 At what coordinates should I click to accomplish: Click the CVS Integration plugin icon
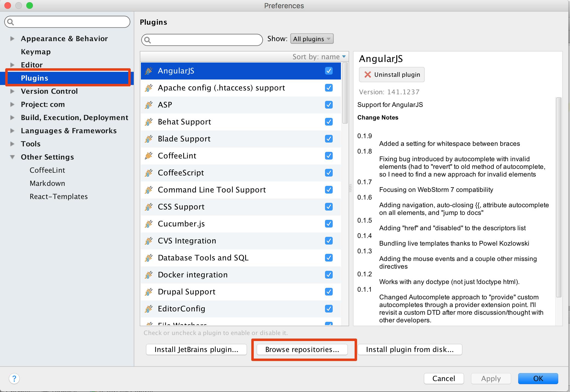(149, 241)
